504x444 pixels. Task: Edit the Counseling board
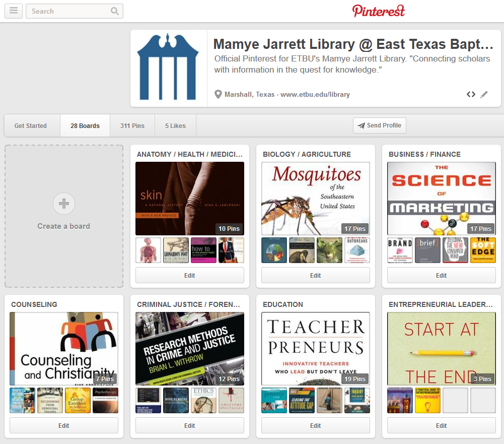(x=63, y=426)
